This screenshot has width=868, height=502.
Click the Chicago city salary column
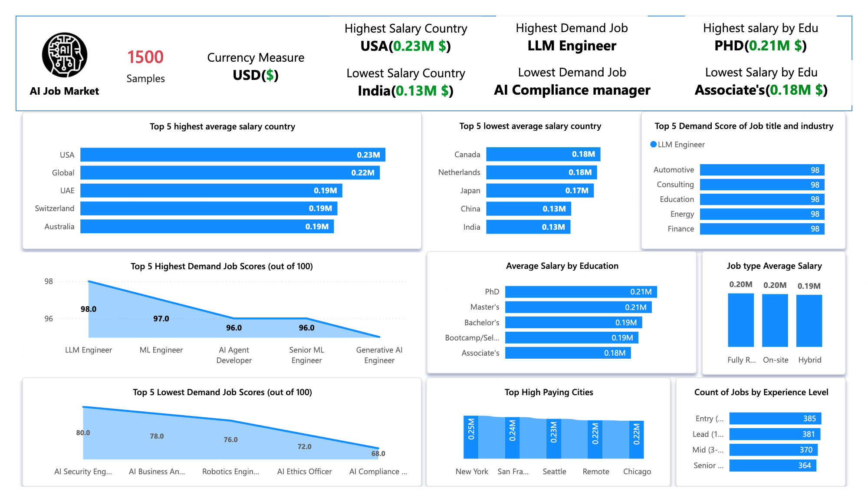pyautogui.click(x=636, y=439)
